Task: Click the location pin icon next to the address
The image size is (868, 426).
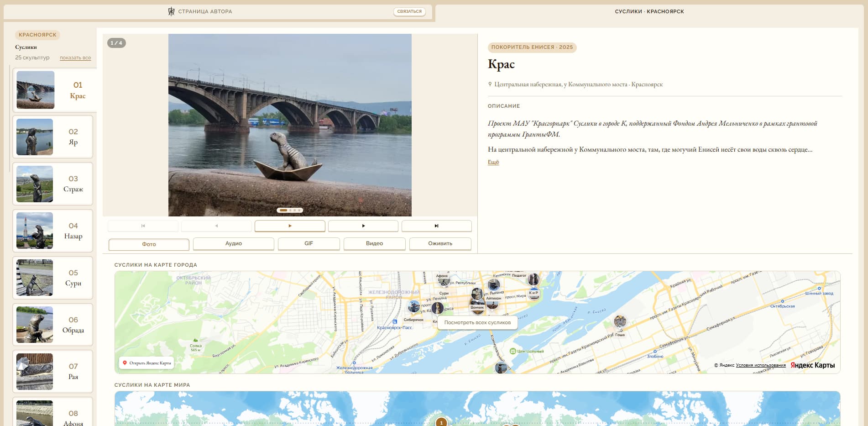Action: [490, 84]
